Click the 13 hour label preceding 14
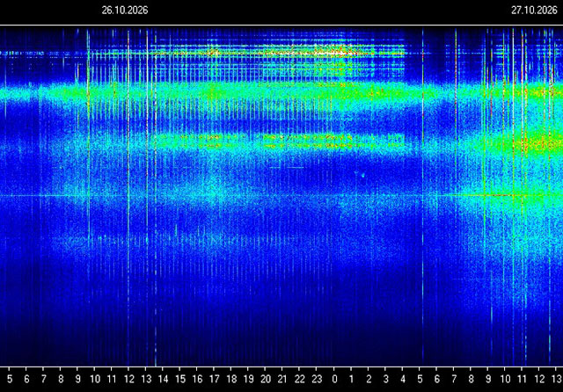Screen dimensions: 563x392 click(146, 379)
